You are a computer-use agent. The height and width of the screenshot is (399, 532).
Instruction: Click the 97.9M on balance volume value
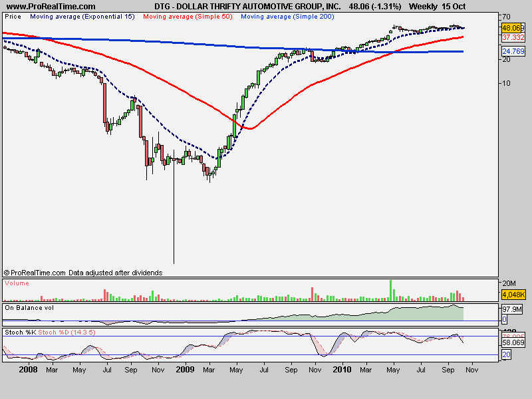(511, 309)
